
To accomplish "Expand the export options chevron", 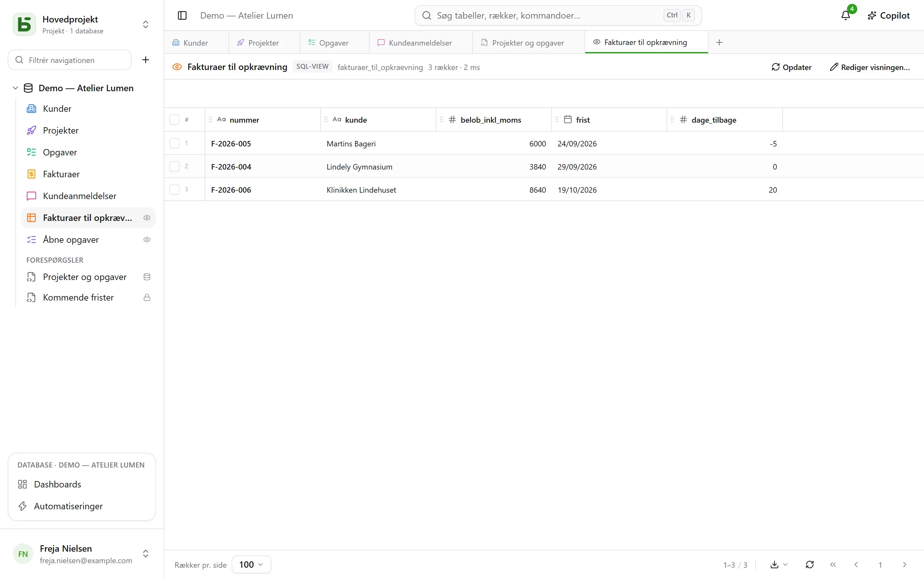I will [785, 565].
